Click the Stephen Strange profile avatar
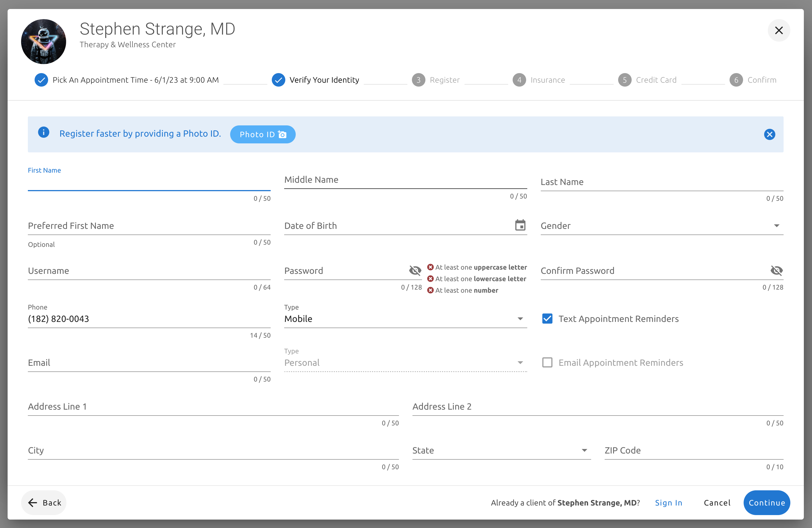 point(43,42)
